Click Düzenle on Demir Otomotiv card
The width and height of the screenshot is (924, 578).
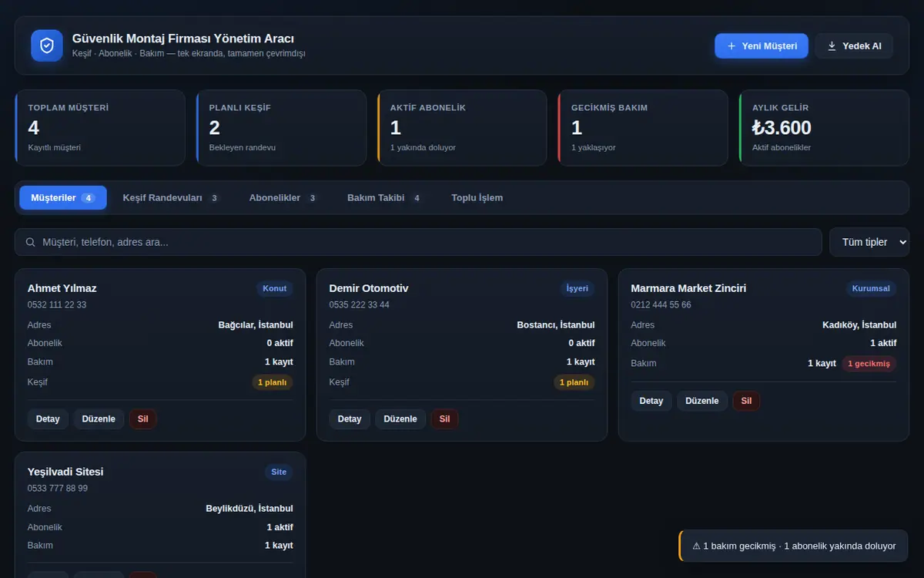400,419
